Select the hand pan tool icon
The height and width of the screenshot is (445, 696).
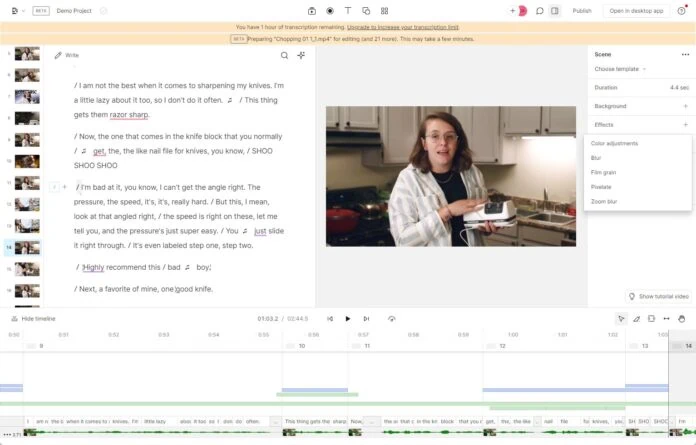(682, 319)
